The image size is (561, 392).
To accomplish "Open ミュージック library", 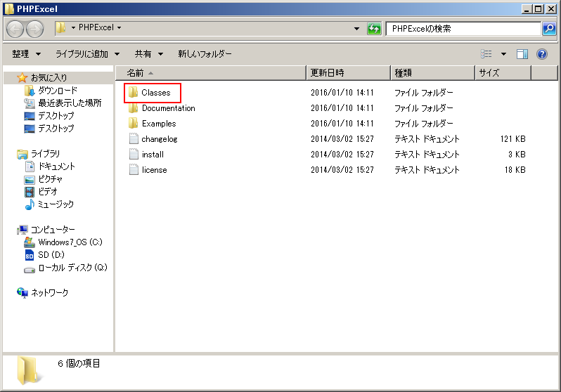I will pos(56,204).
